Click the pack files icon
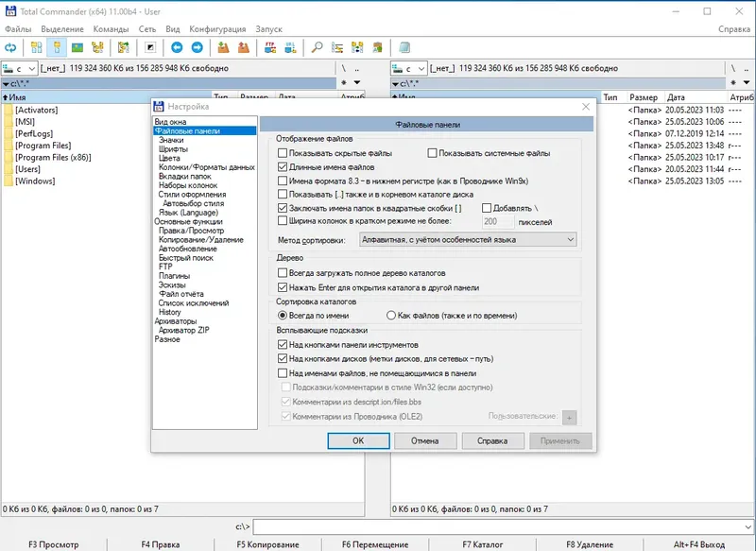756x551 pixels. pyautogui.click(x=223, y=47)
